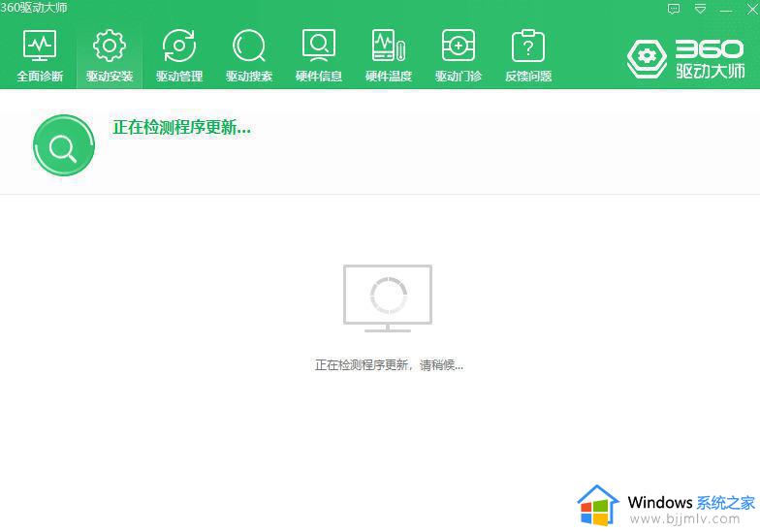Open the 反馈问题 feedback tab
This screenshot has height=532, width=760.
tap(528, 55)
